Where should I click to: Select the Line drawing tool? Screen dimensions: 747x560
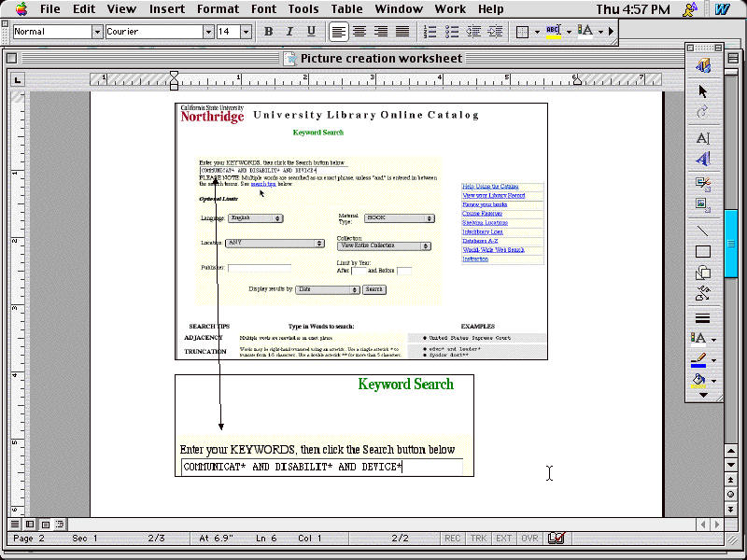(703, 231)
